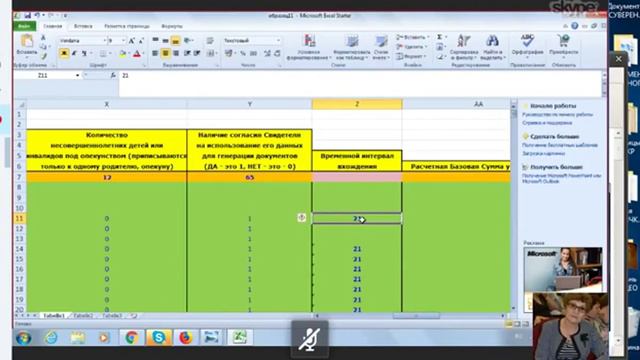
Task: Click the Undo arrow in quick access toolbar
Action: [x=37, y=16]
